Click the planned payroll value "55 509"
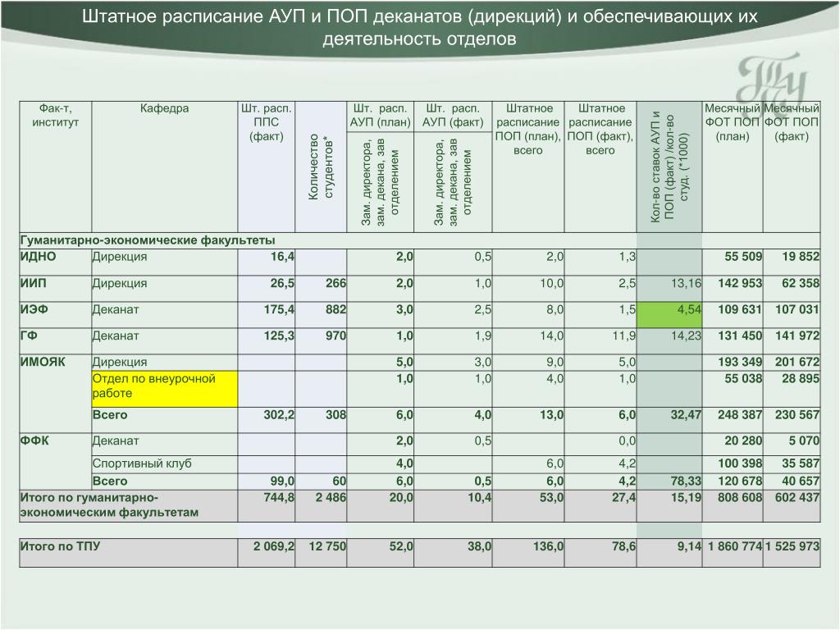 [x=743, y=257]
